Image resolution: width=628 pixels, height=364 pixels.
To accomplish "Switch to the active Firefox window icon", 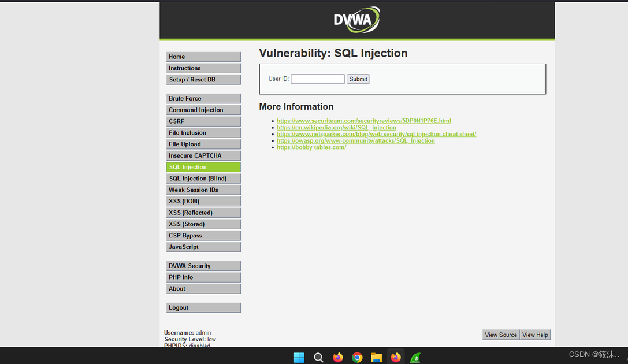I will pos(396,357).
